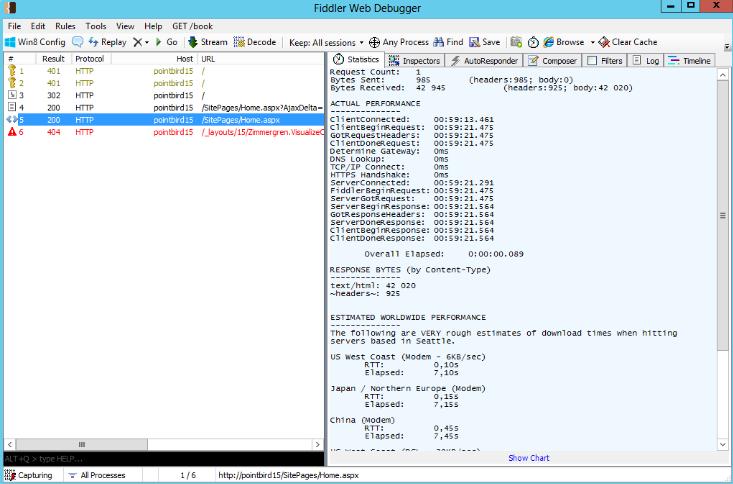The width and height of the screenshot is (733, 484).
Task: Switch to the Statistics tab
Action: pyautogui.click(x=356, y=60)
